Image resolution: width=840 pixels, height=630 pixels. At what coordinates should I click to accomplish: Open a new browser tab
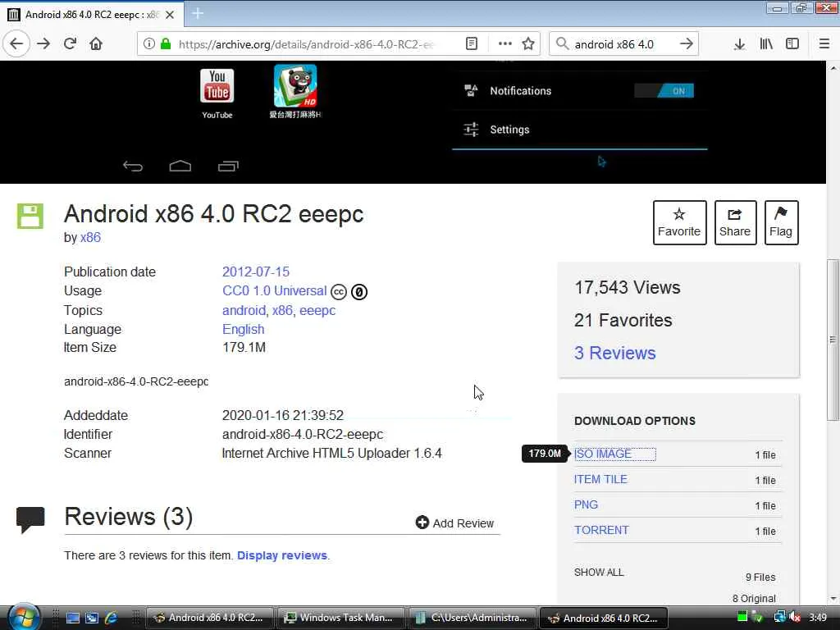point(197,13)
